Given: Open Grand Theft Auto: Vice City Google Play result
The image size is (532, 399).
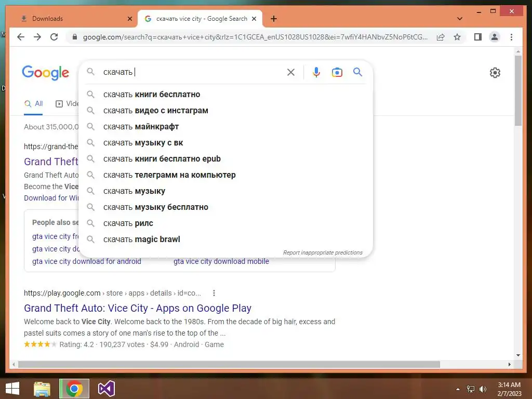Looking at the screenshot, I should pyautogui.click(x=137, y=308).
